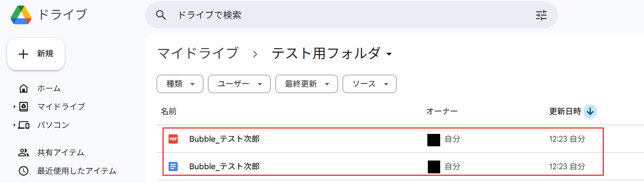644x183 pixels.
Task: Expand the マイドライブ tree arrow
Action: point(15,107)
